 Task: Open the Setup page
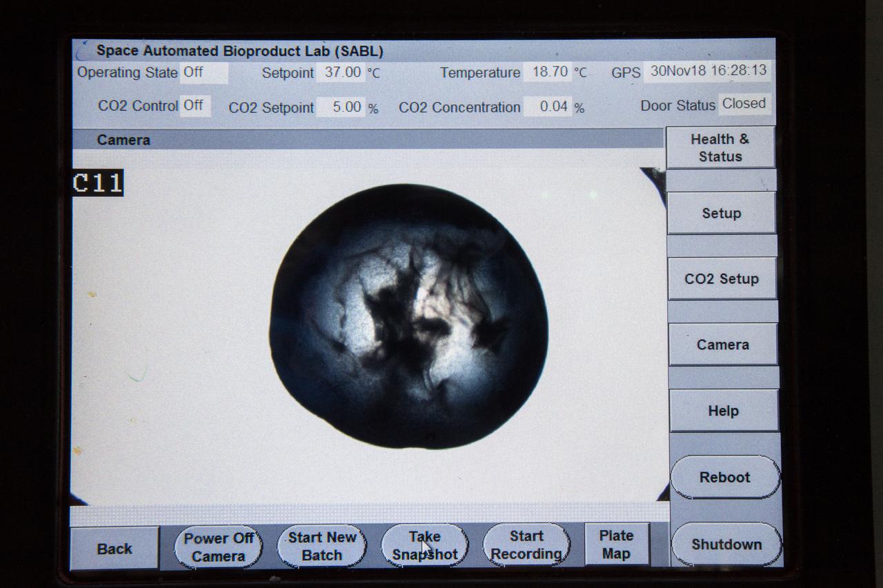[x=721, y=213]
